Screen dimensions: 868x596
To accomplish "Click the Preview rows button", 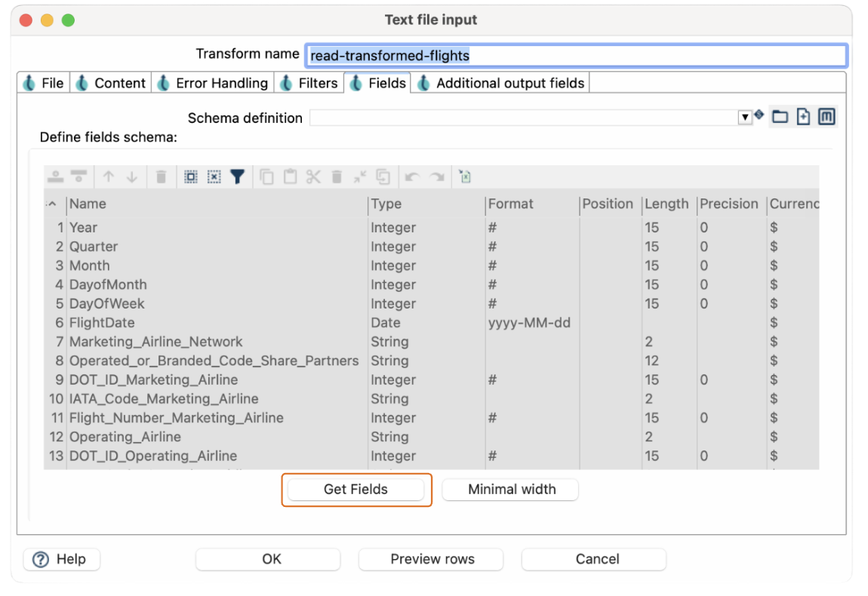I will pos(431,560).
